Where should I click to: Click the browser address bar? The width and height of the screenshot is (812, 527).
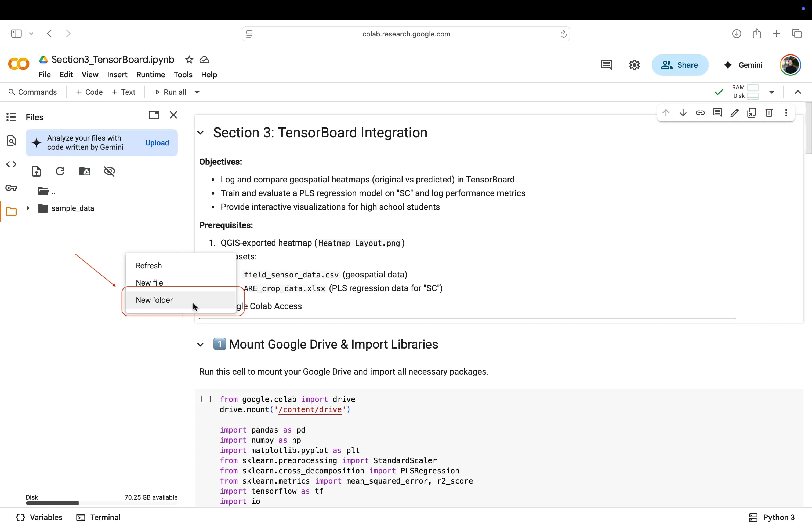point(406,34)
